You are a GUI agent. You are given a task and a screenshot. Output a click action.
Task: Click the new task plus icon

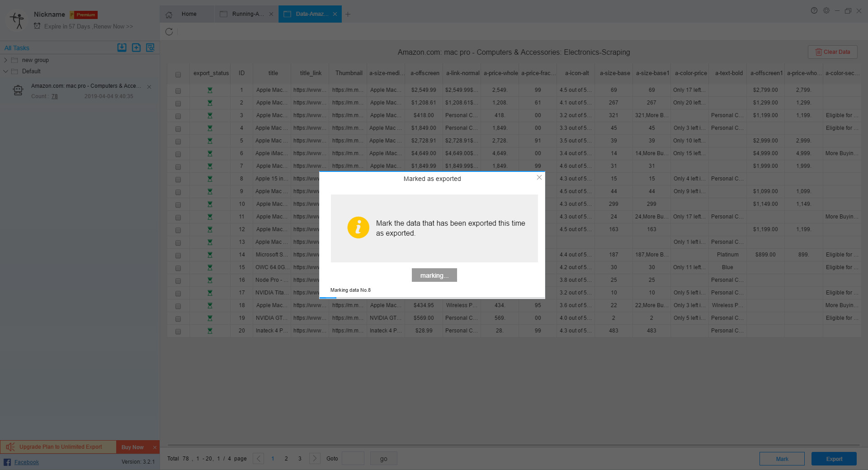coord(136,47)
